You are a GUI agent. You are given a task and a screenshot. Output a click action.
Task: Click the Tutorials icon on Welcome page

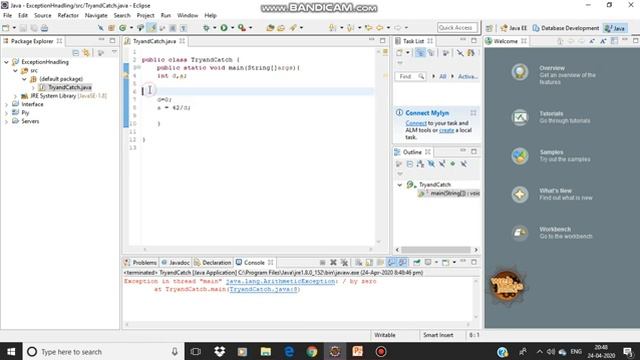tap(520, 118)
